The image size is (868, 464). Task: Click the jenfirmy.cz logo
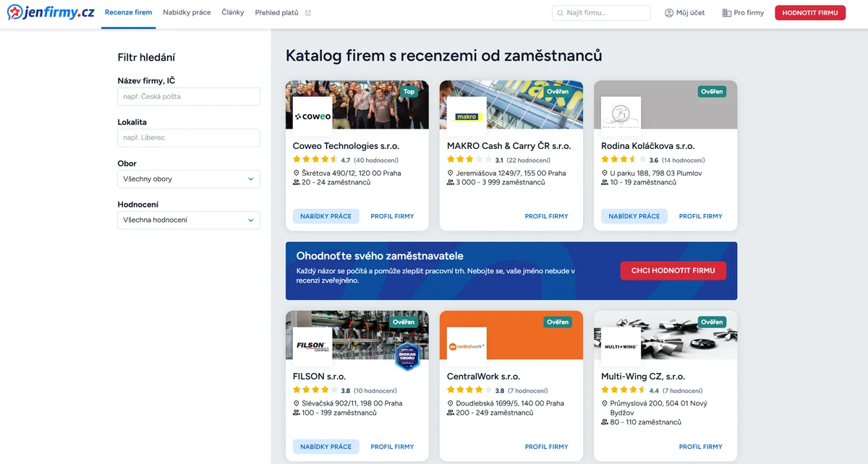(50, 12)
